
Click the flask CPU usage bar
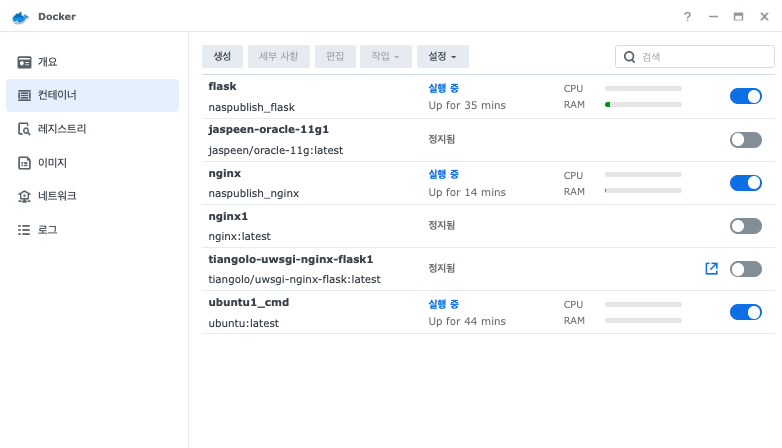coord(643,88)
